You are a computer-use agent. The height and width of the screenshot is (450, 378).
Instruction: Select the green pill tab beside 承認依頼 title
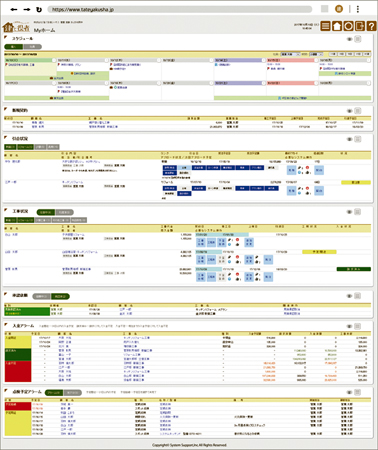[x=60, y=296]
